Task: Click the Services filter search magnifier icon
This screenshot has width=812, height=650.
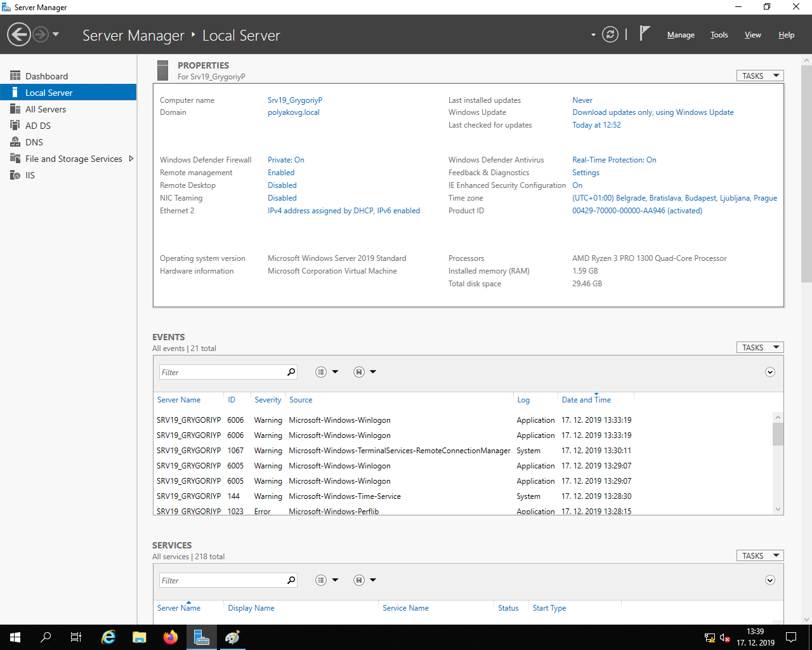Action: click(291, 580)
